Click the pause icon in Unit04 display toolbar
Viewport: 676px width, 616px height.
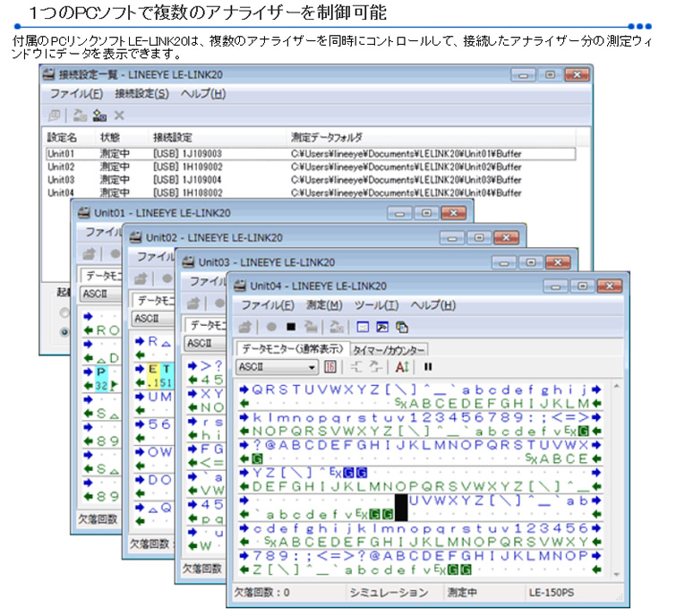(x=428, y=367)
